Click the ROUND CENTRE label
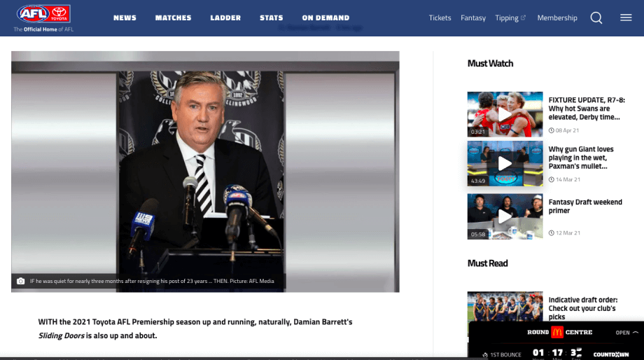Screen dimensions: 644x360 [x=559, y=332]
